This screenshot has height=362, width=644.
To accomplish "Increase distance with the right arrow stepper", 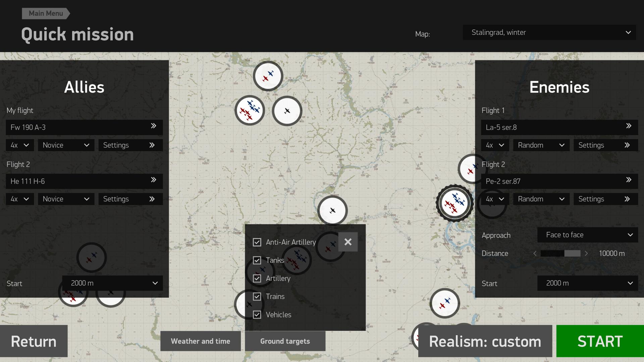I will pos(586,254).
